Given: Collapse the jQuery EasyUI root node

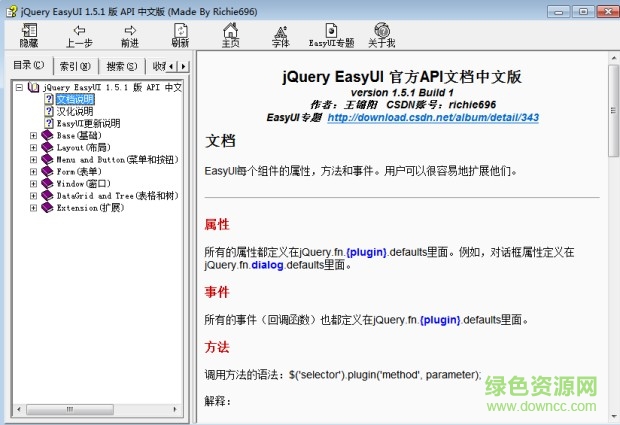Looking at the screenshot, I should pyautogui.click(x=21, y=87).
